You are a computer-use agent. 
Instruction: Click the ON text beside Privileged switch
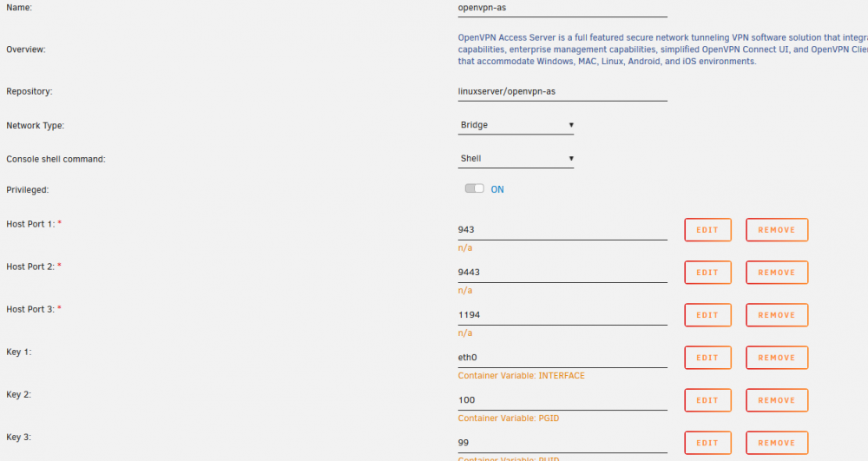[497, 189]
